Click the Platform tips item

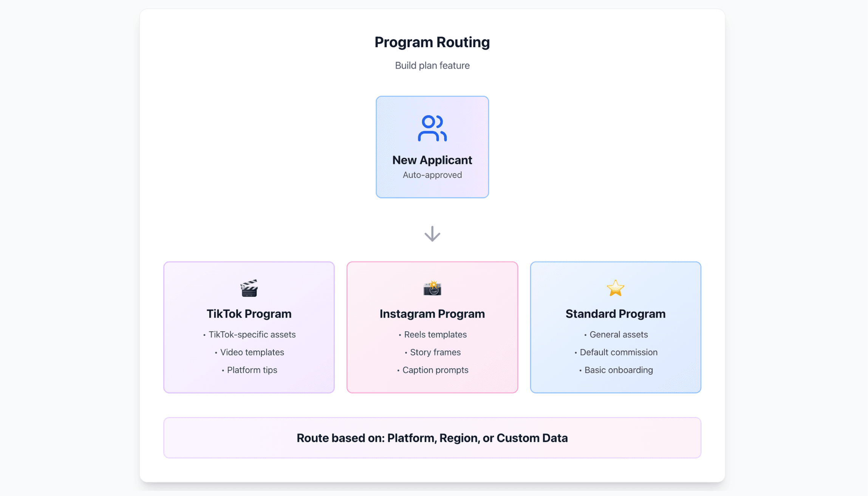click(x=252, y=370)
